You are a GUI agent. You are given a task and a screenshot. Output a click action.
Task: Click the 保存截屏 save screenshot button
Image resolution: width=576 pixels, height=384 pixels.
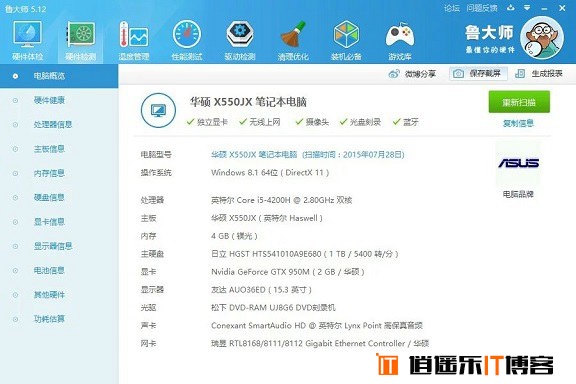pyautogui.click(x=478, y=74)
